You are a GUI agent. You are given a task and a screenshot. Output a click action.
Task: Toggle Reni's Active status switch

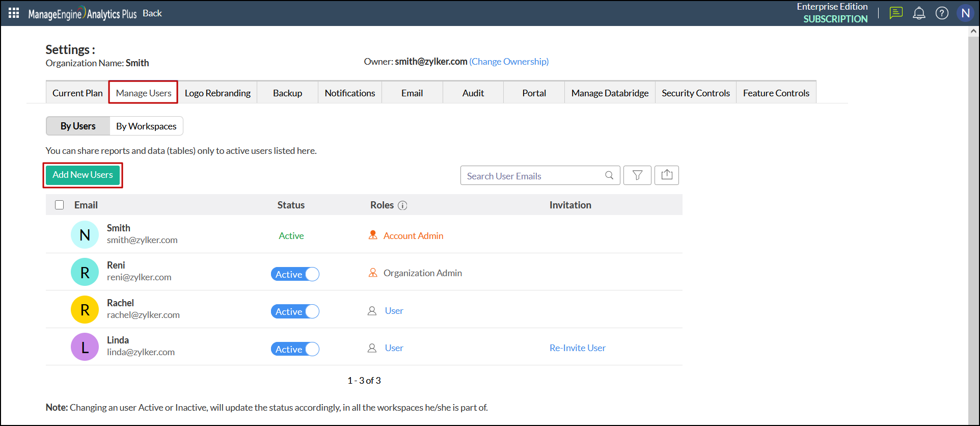295,274
